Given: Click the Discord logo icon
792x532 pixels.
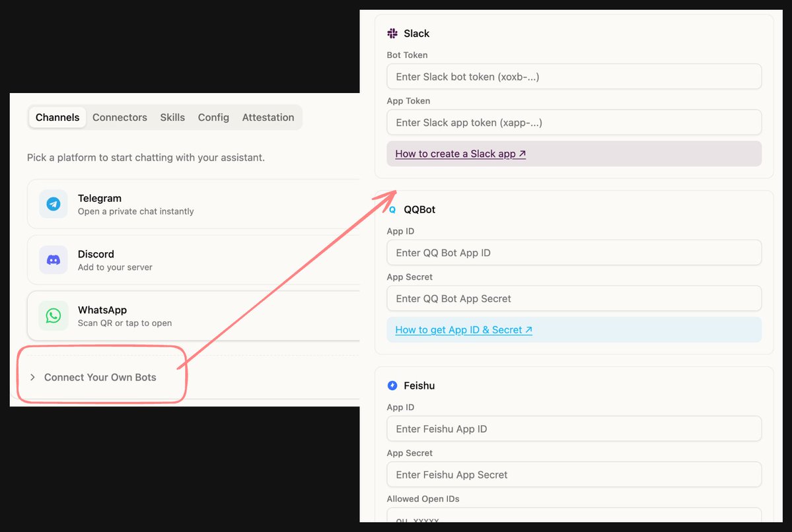Looking at the screenshot, I should click(x=54, y=260).
